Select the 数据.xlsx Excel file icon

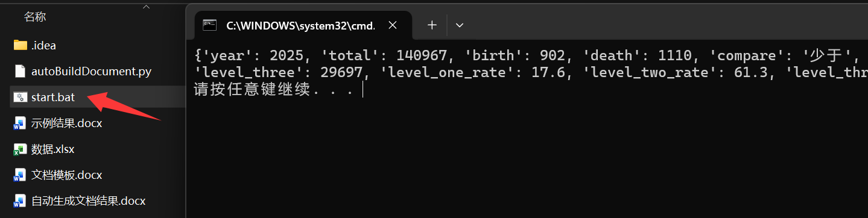(x=20, y=149)
